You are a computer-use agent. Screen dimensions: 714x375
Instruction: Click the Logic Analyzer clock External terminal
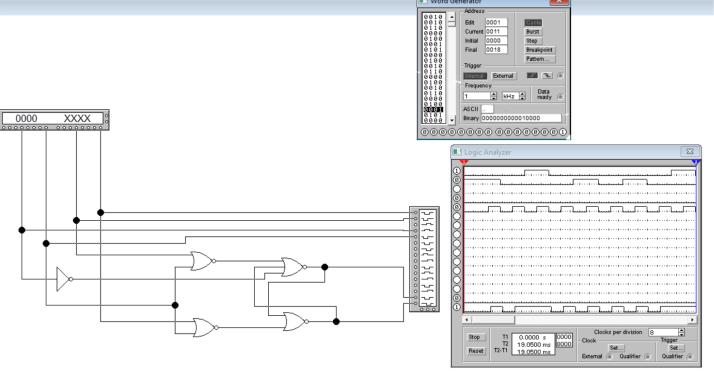tap(609, 356)
